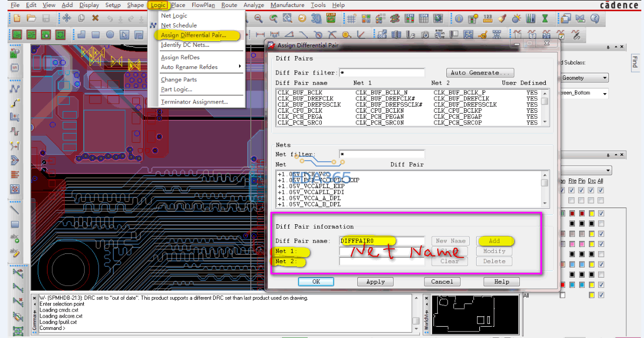Open the Route menu
This screenshot has width=644, height=338.
pos(229,5)
